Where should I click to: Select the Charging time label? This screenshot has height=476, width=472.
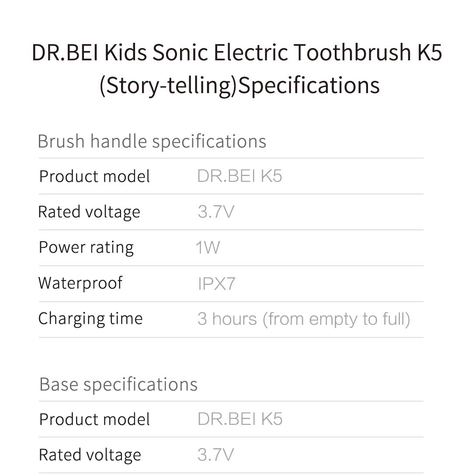point(90,320)
